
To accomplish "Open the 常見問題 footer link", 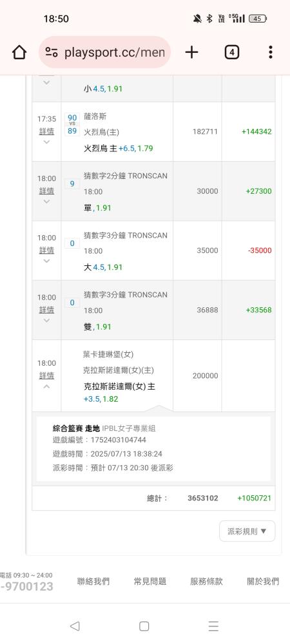I will (x=150, y=581).
